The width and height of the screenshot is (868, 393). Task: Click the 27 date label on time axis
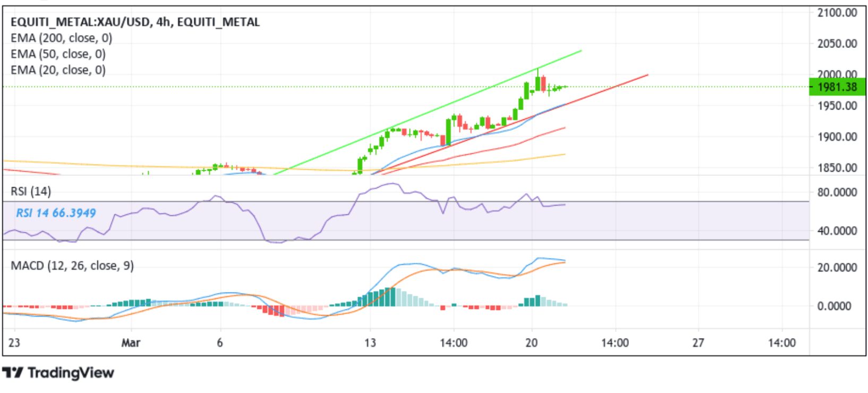698,342
